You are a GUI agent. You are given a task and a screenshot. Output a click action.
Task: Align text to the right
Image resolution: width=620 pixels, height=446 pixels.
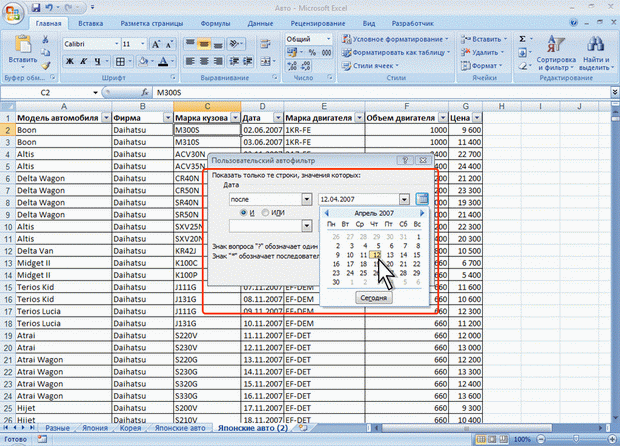click(x=218, y=61)
